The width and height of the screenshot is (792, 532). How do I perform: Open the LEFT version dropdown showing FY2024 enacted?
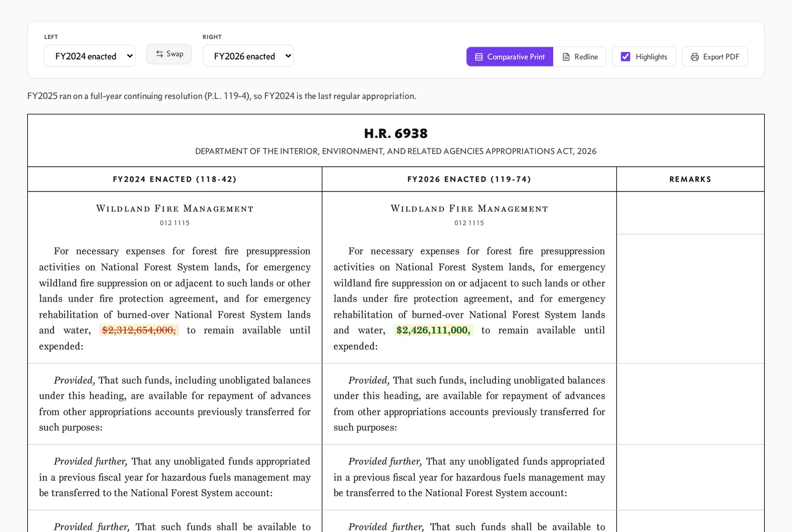pos(90,56)
